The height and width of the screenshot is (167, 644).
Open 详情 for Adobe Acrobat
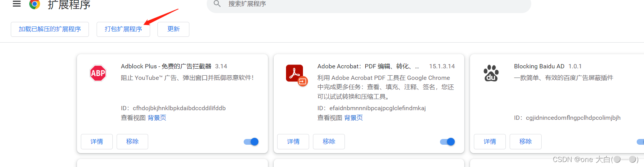point(293,142)
